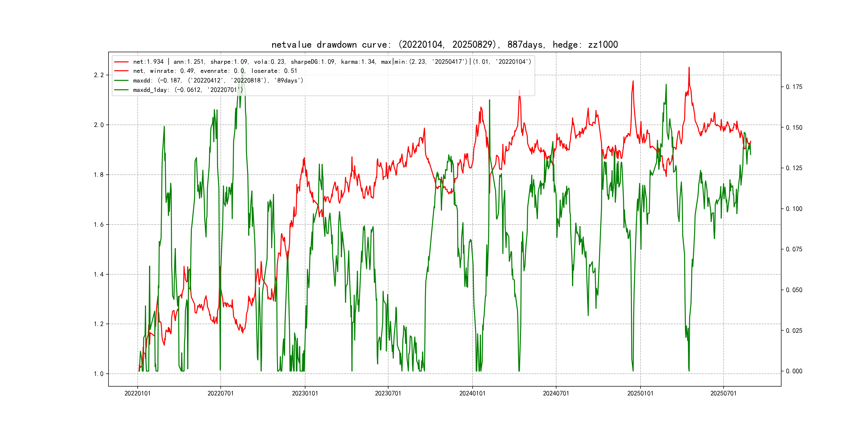The height and width of the screenshot is (434, 868).
Task: Select the 20240101 x-axis date label
Action: click(472, 394)
